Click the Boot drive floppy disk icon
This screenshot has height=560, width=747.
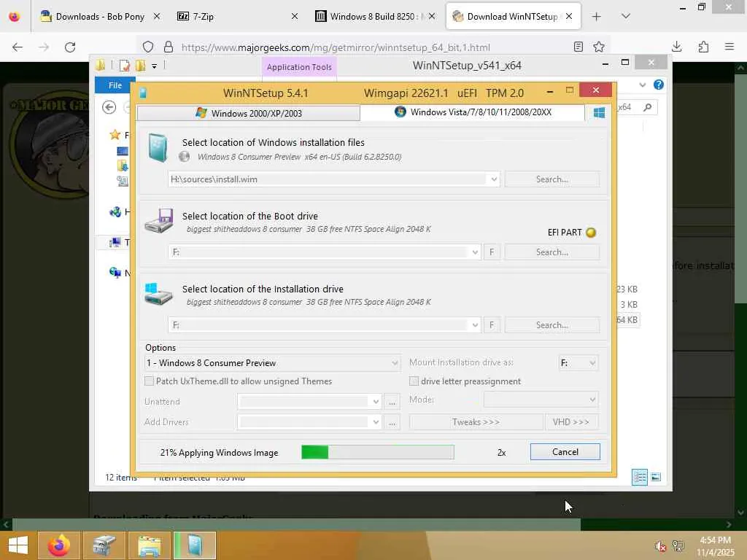[x=158, y=220]
